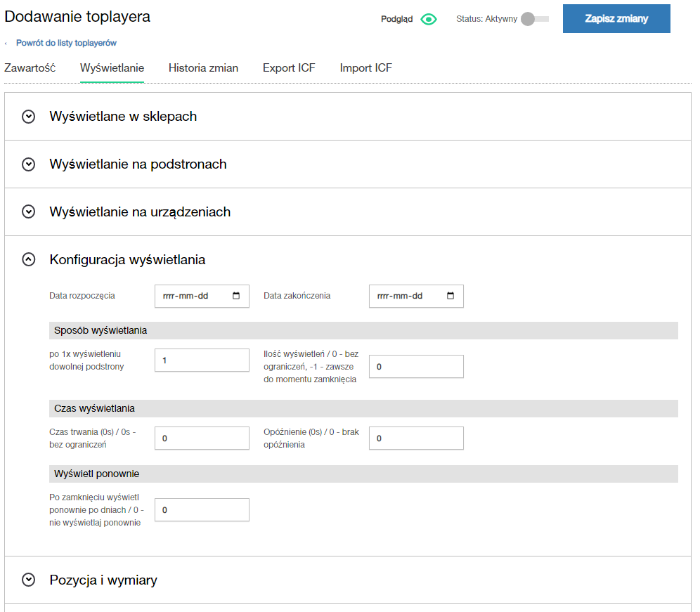700x612 pixels.
Task: Open calendar picker for Data rozpoczęcia
Action: pyautogui.click(x=236, y=296)
